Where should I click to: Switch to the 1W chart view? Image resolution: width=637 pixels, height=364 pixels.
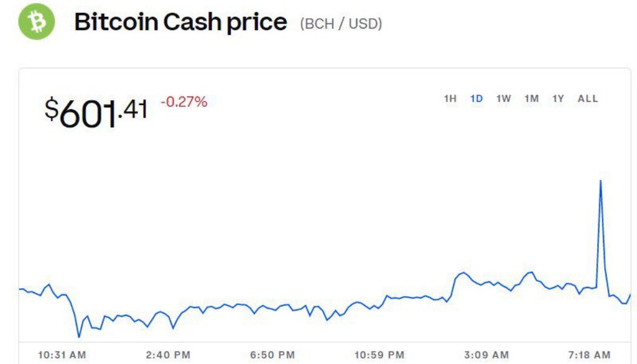pos(503,98)
